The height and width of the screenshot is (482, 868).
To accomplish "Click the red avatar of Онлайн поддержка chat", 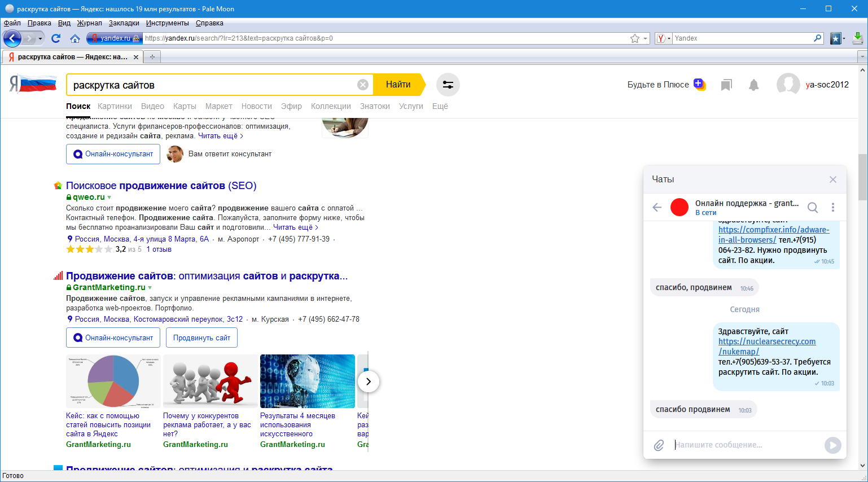I will point(680,207).
